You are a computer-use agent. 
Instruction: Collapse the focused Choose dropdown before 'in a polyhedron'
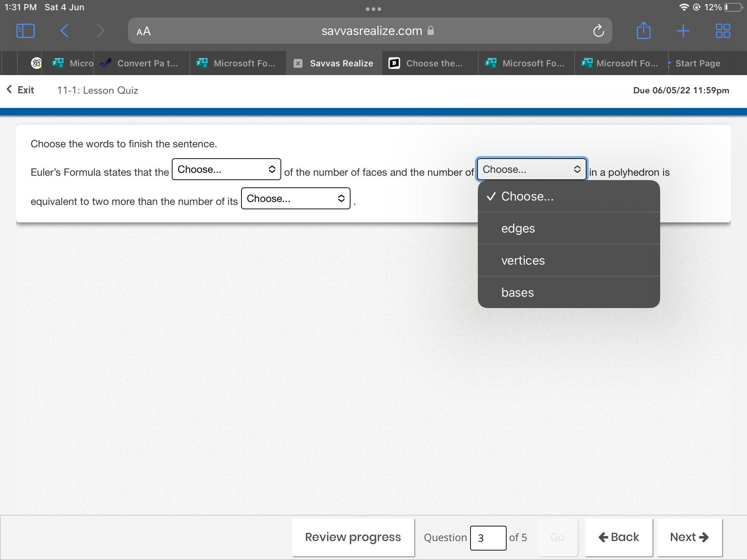(x=531, y=169)
